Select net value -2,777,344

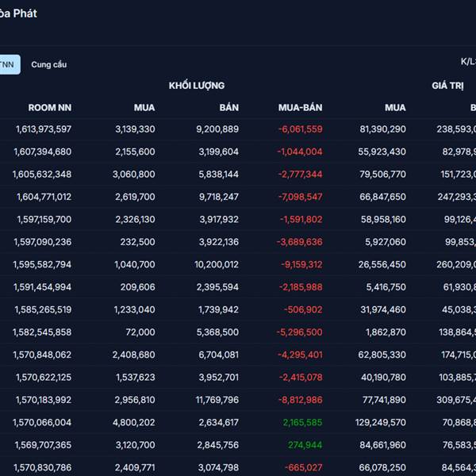(x=301, y=175)
